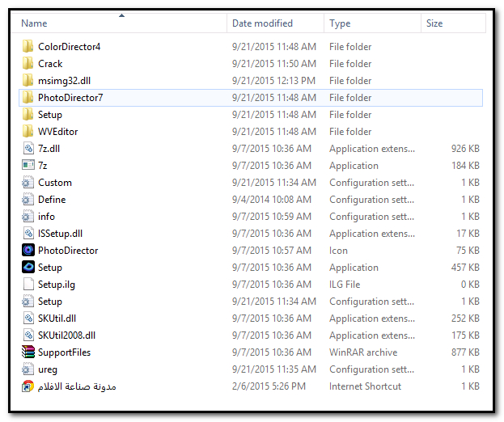The height and width of the screenshot is (422, 504).
Task: Click the sort arrow above Name
Action: pos(121,15)
